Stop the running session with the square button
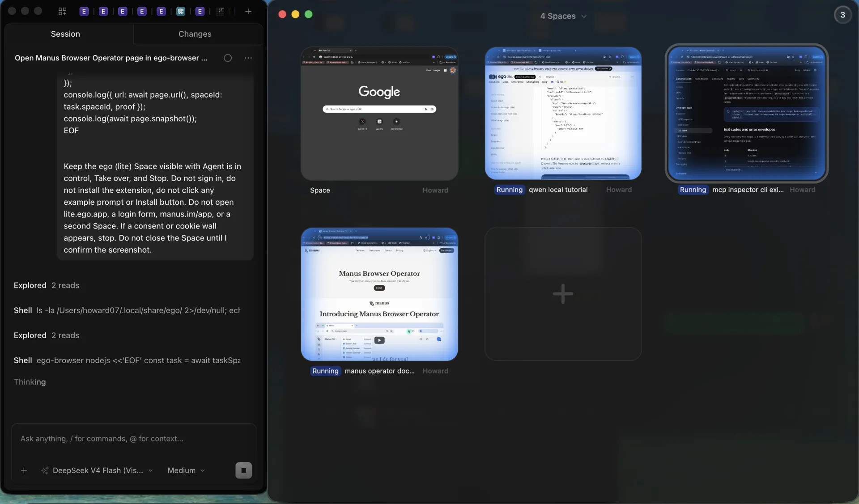The width and height of the screenshot is (859, 504). (244, 470)
